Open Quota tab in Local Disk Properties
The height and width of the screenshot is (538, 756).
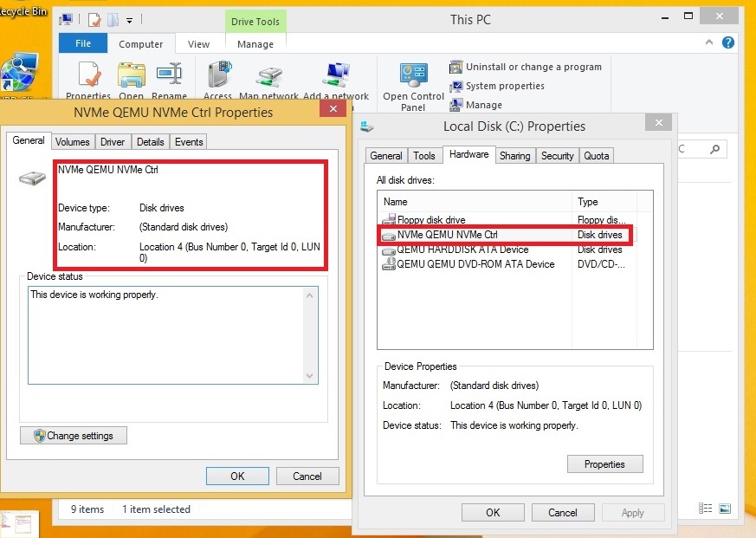point(597,156)
